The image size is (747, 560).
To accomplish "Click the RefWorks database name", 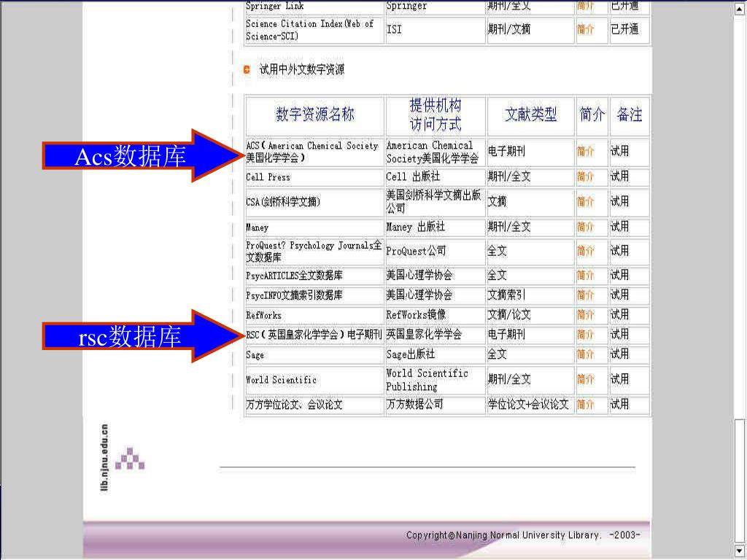I will click(263, 315).
